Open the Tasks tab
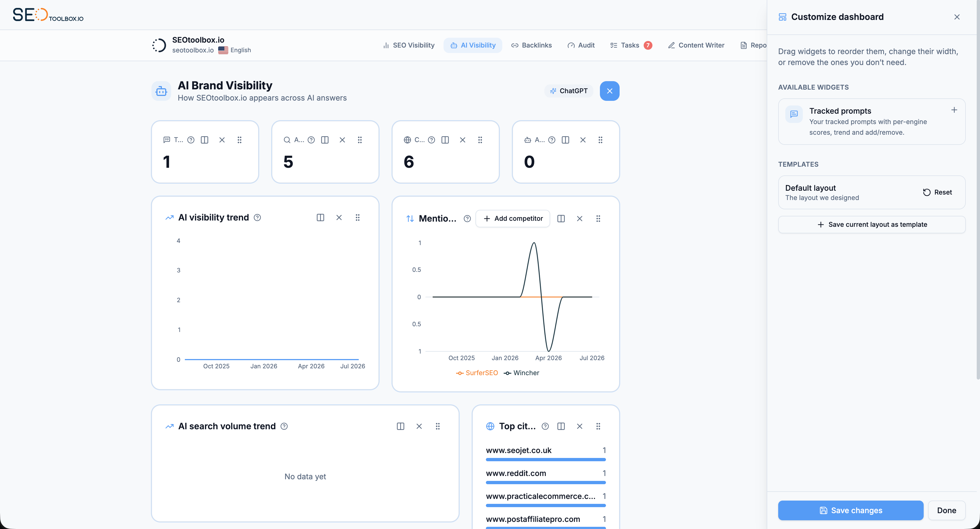980x529 pixels. point(631,45)
